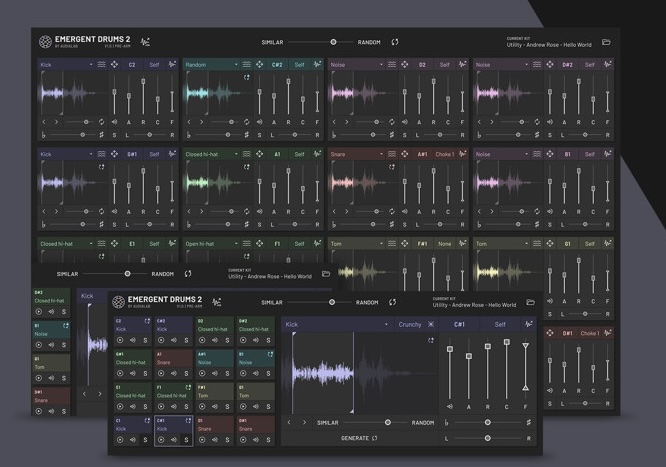The image size is (666, 467).
Task: Click the previous sample arrow left of SIMILAR in front panel
Action: 289,422
